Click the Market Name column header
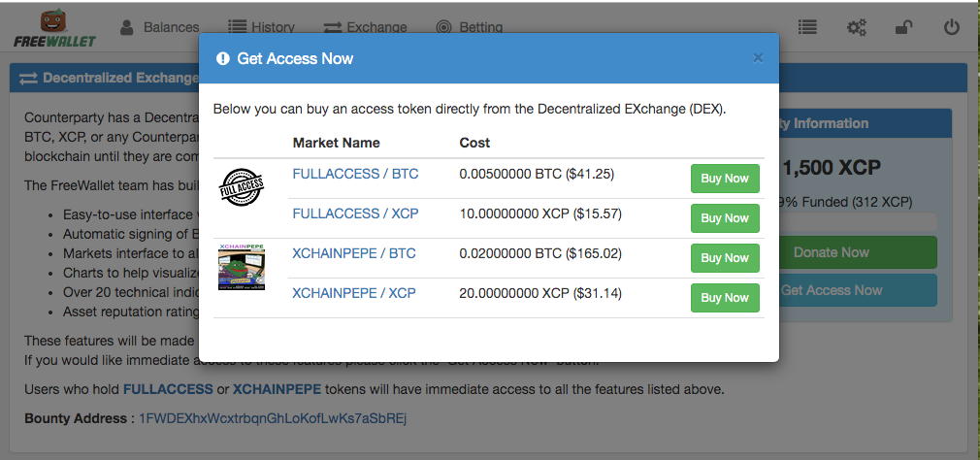The image size is (980, 460). 337,143
